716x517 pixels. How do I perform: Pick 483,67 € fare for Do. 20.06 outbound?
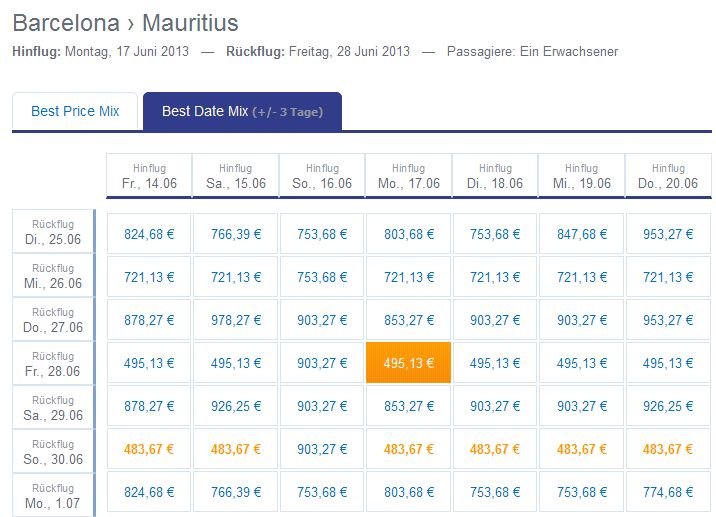click(x=668, y=449)
